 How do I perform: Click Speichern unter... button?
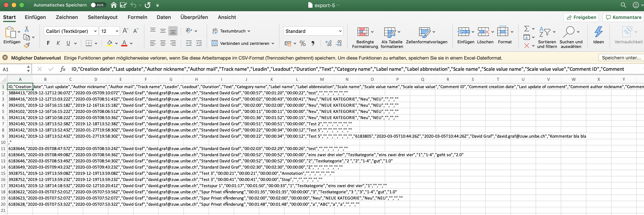click(x=621, y=58)
